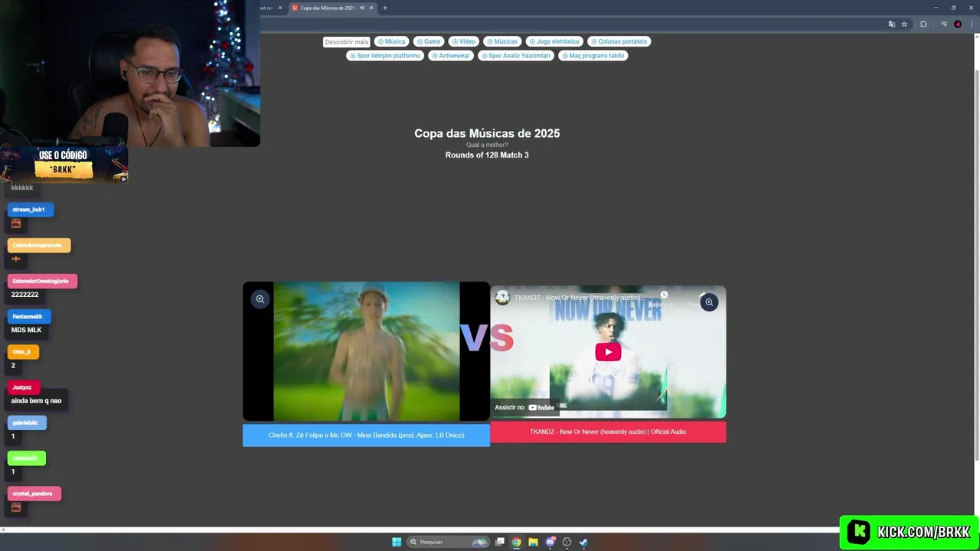Open Maç programı takibi tag
Image resolution: width=980 pixels, height=551 pixels.
593,56
